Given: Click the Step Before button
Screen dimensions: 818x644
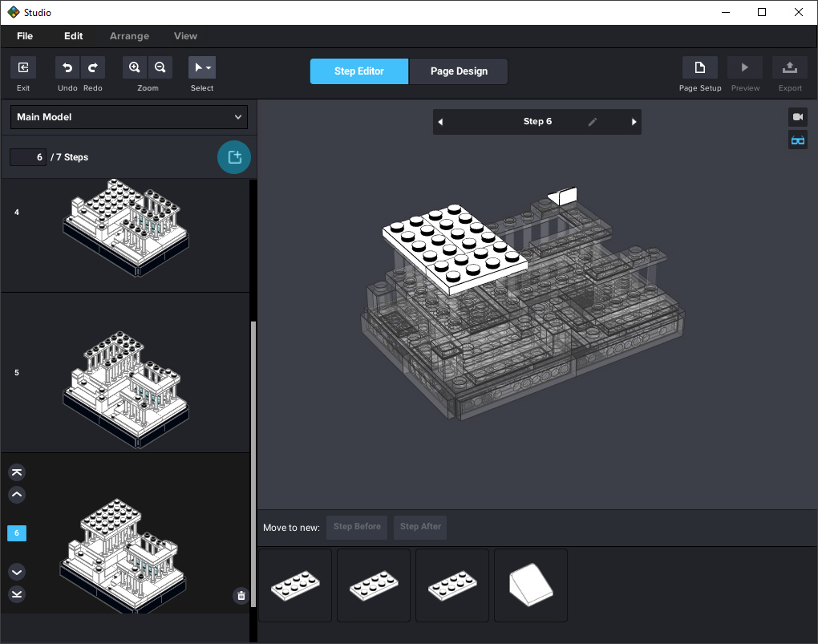Looking at the screenshot, I should (x=357, y=527).
